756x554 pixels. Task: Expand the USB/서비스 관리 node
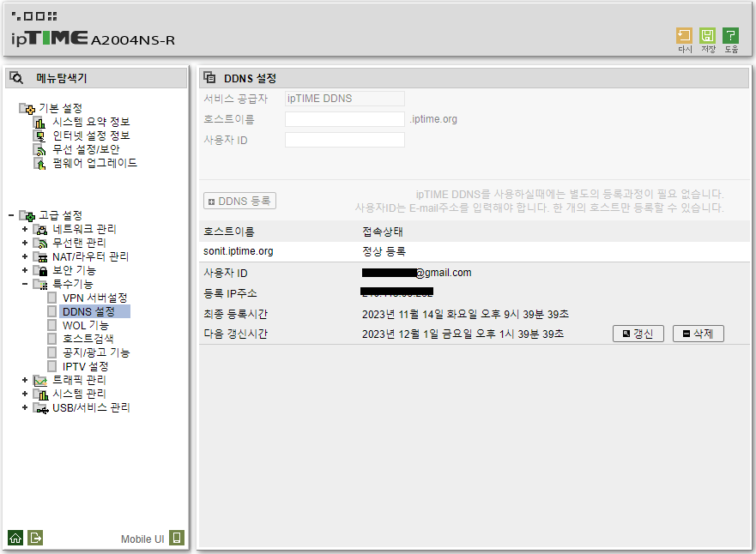pos(25,408)
